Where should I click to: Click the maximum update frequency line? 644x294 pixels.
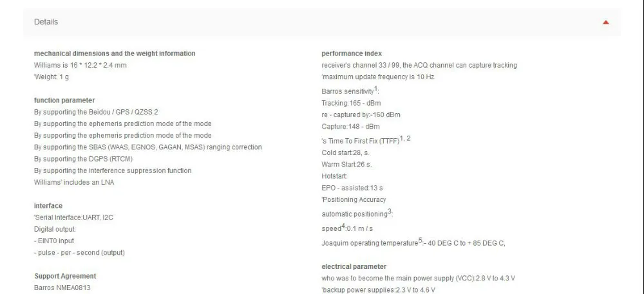(378, 77)
